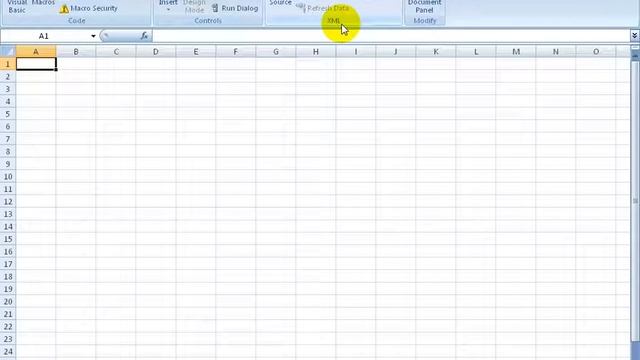Select row 14 header

(x=8, y=227)
